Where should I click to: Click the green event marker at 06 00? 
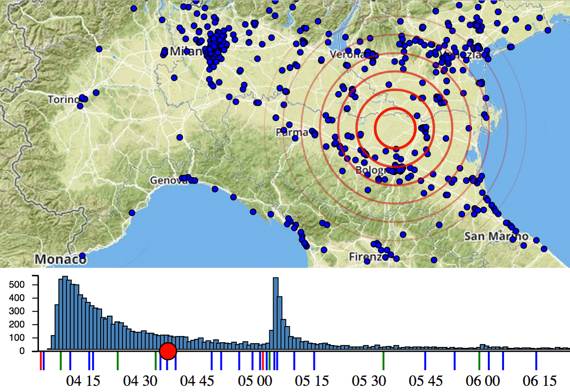pos(479,360)
